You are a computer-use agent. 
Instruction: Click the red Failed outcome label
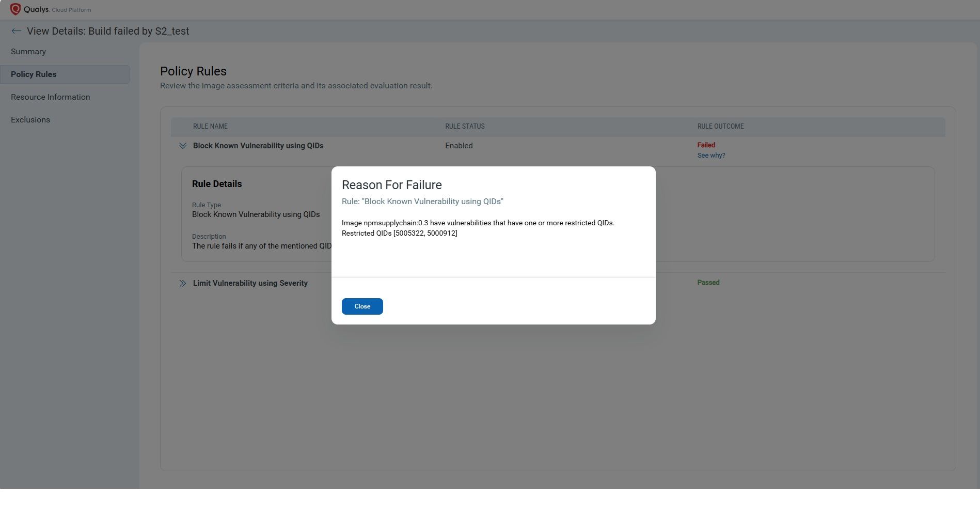click(706, 145)
